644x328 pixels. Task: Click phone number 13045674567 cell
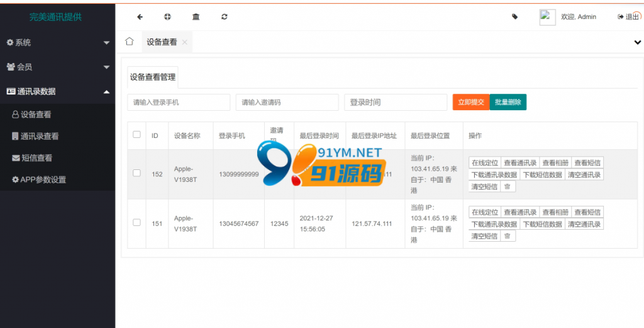pyautogui.click(x=238, y=223)
